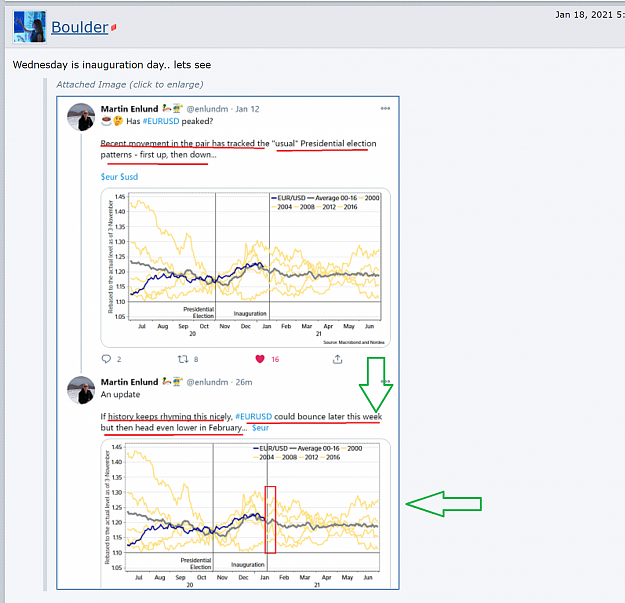Click the retweet icon under the first tweet
625x603 pixels.
(183, 359)
